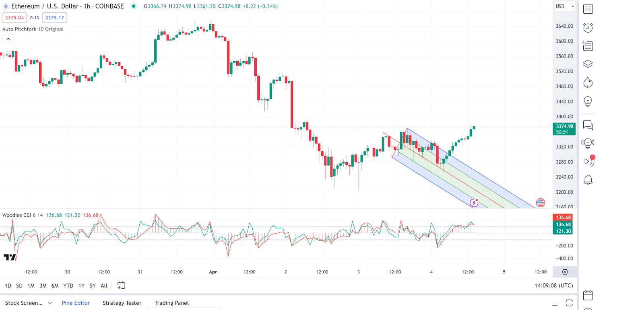Viewport: 644px width, 310px height.
Task: Open the Ideas lightbulb icon
Action: 588,101
